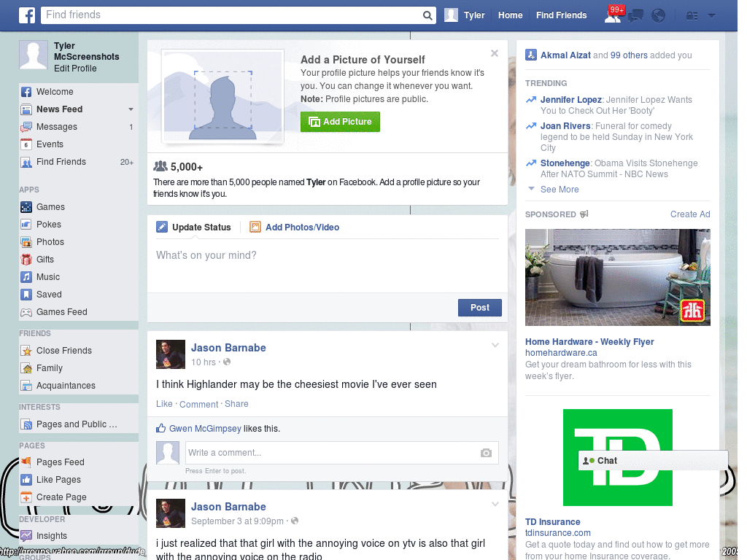Click the Music note icon
The image size is (747, 560).
[x=26, y=277]
